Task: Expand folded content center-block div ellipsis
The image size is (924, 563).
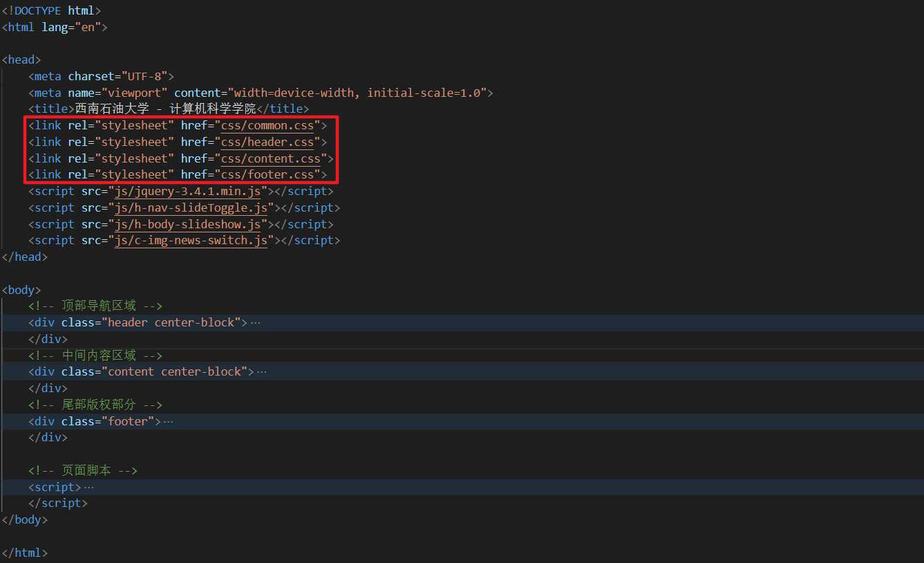Action: tap(262, 372)
